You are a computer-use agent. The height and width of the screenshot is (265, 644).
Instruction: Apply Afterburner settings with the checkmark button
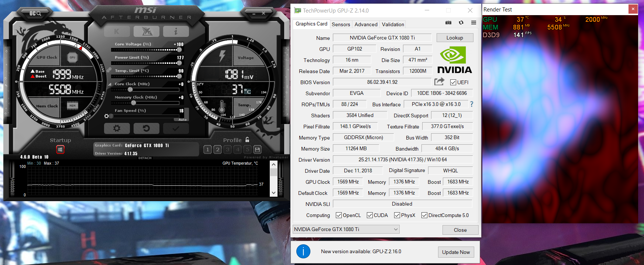(x=176, y=128)
